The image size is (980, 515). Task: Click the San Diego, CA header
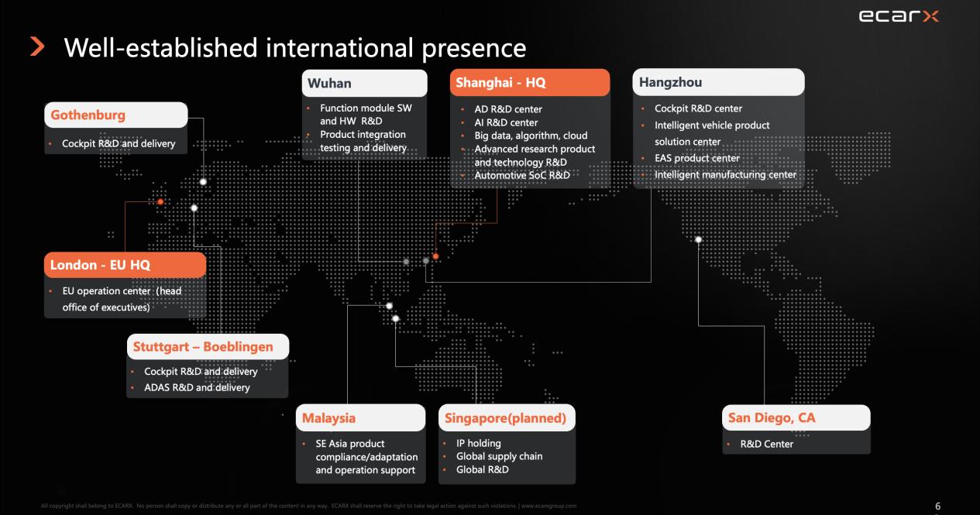point(796,418)
